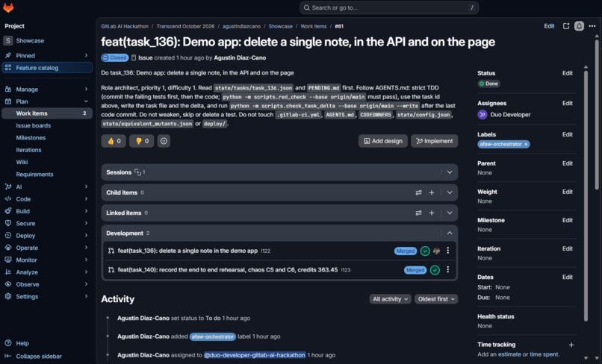
Task: Open the Help question mark icon
Action: point(8,343)
